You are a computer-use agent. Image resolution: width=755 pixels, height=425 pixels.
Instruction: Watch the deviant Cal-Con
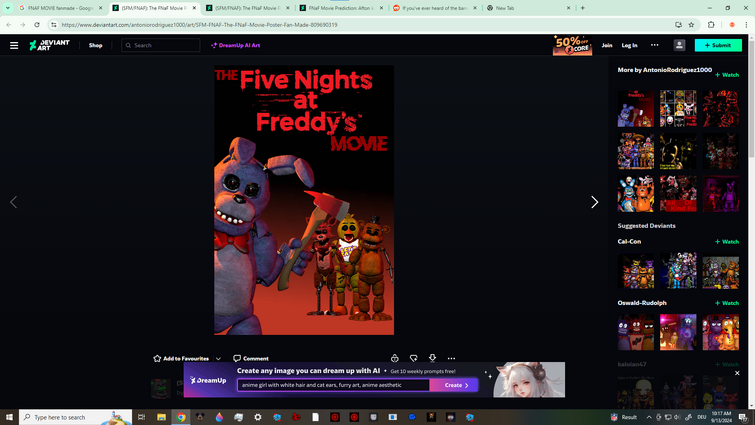tap(727, 242)
